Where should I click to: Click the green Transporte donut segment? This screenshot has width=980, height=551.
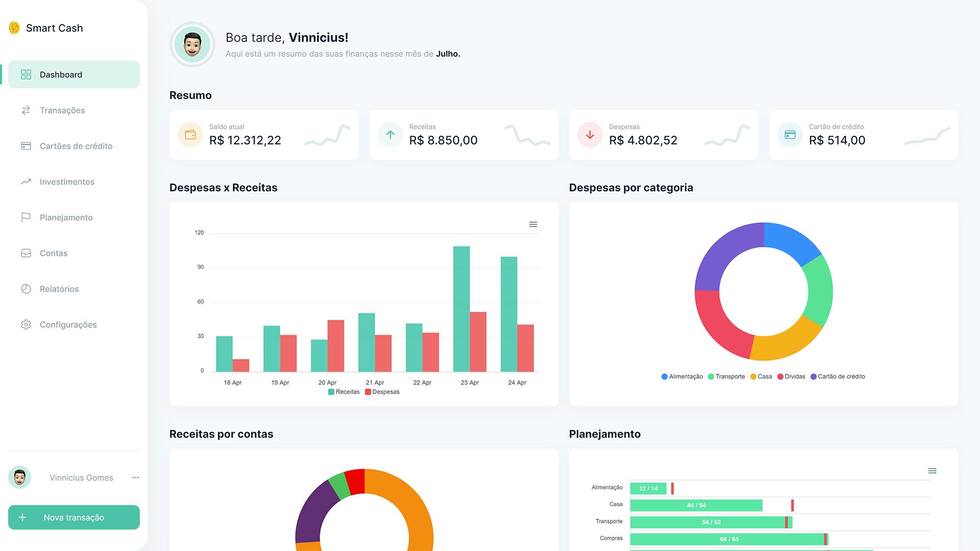820,291
